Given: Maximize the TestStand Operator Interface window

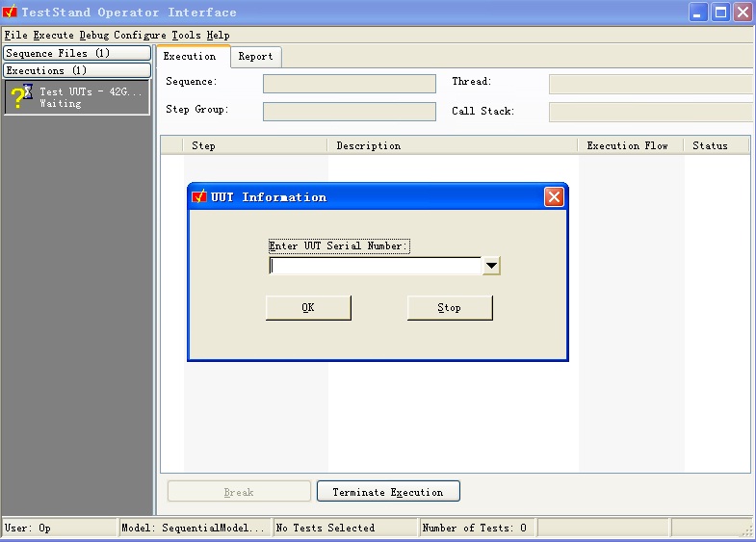Looking at the screenshot, I should [x=720, y=13].
